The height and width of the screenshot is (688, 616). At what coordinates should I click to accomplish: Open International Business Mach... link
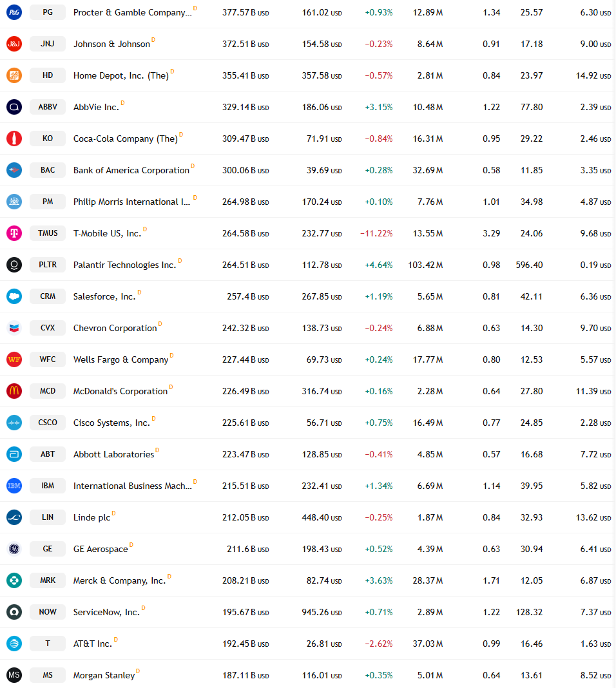click(x=133, y=486)
